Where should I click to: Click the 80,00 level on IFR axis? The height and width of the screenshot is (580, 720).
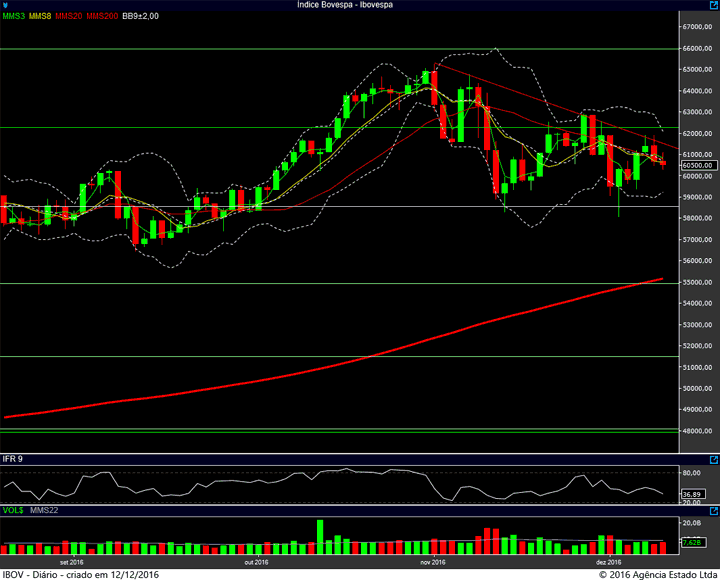click(x=692, y=473)
